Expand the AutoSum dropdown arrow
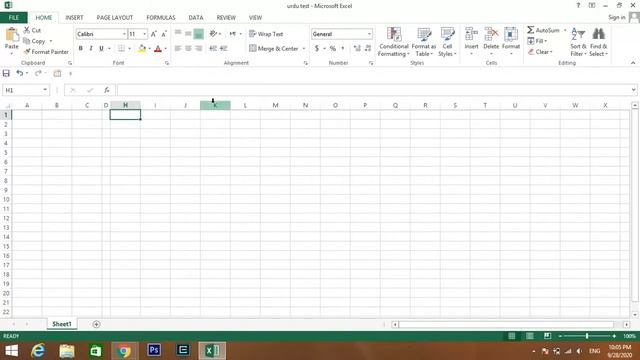640x360 pixels. tap(565, 30)
